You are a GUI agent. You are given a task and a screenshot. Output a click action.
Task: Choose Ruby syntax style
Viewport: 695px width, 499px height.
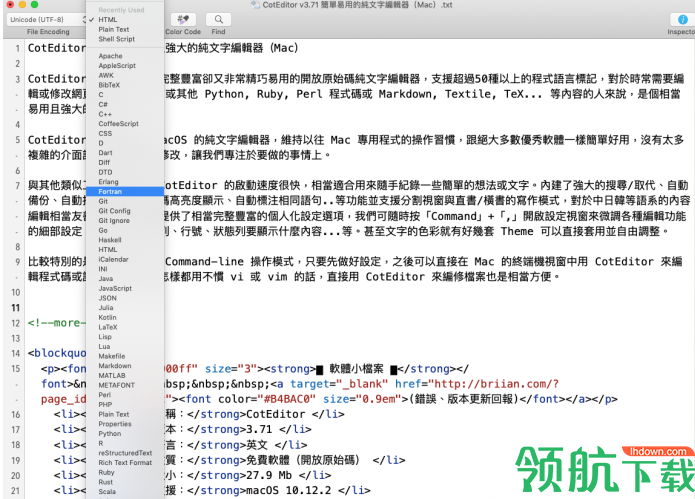point(106,472)
